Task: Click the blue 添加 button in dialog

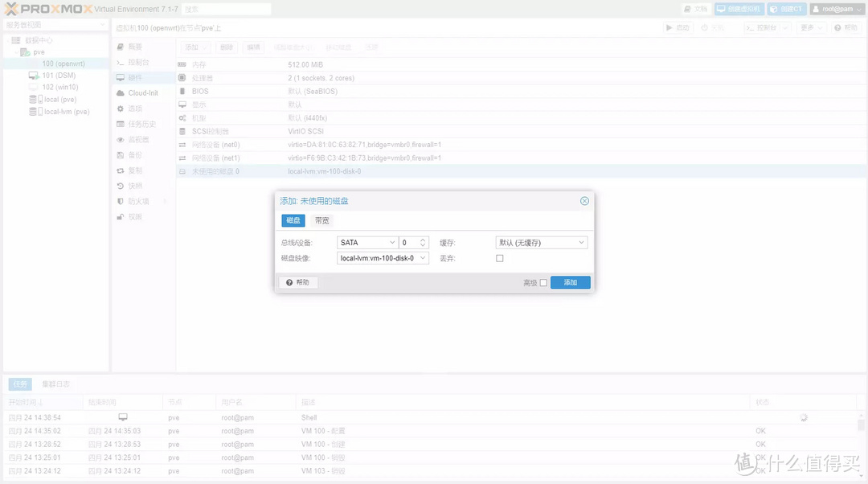Action: click(570, 282)
